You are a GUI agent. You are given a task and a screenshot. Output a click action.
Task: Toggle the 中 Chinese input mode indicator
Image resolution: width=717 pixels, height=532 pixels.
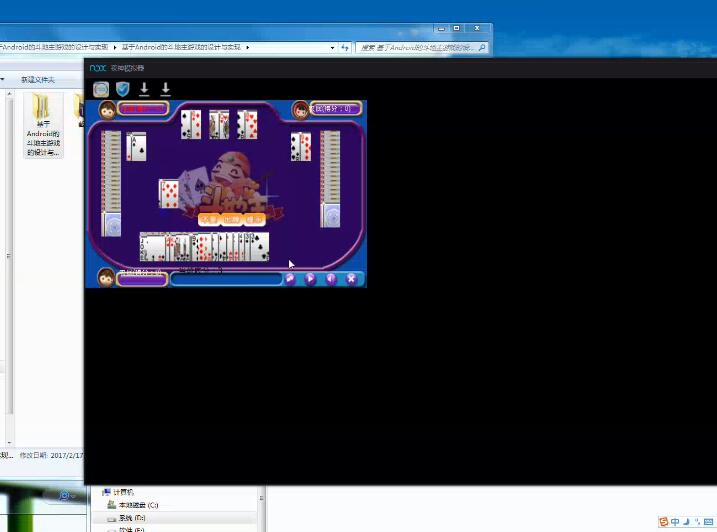point(675,521)
